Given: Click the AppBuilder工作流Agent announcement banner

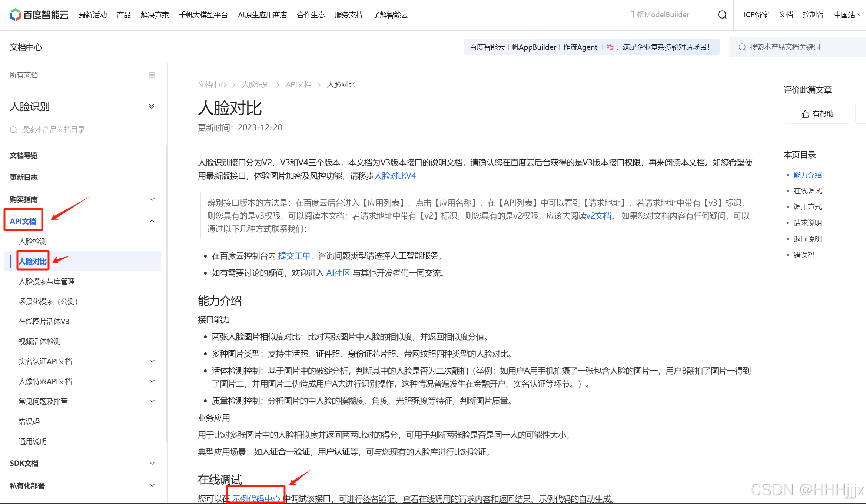Looking at the screenshot, I should 591,47.
